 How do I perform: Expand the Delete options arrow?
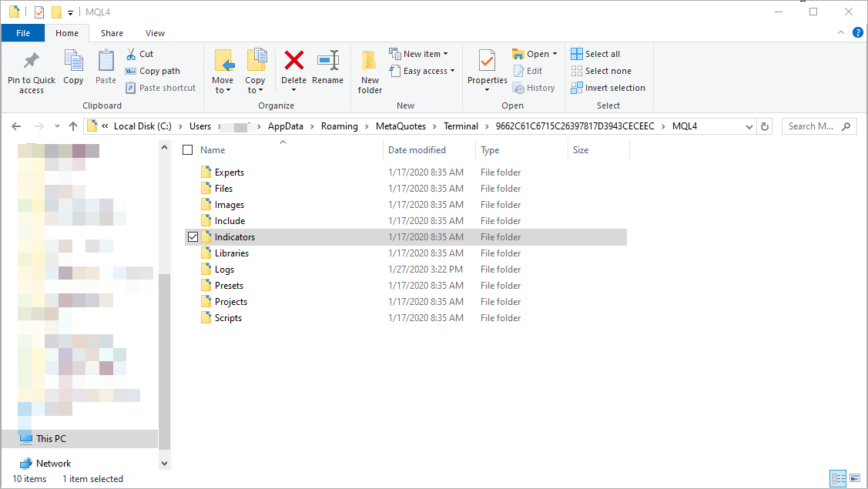pyautogui.click(x=294, y=90)
